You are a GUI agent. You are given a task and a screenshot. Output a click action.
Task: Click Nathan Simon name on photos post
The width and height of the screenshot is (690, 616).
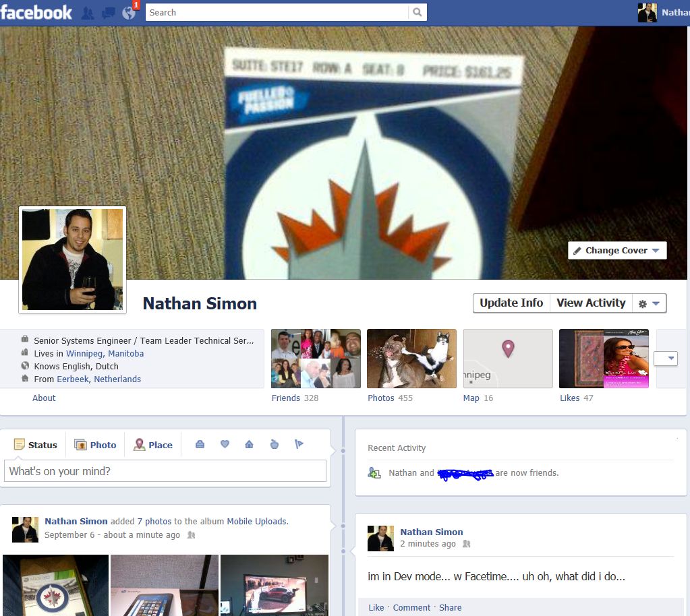click(x=76, y=521)
